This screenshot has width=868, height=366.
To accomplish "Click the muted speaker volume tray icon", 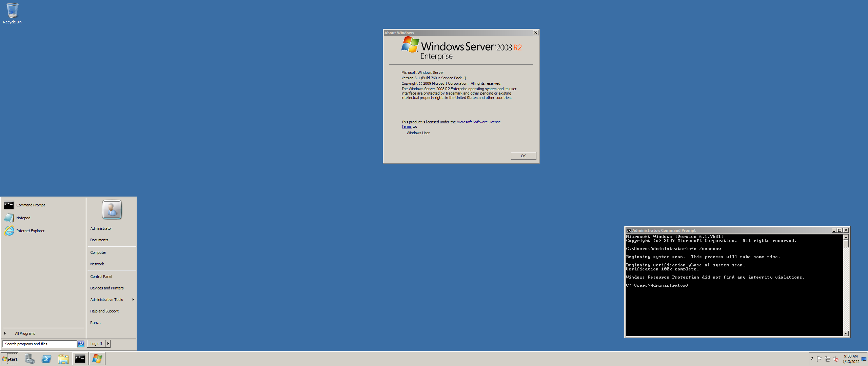I will [836, 359].
